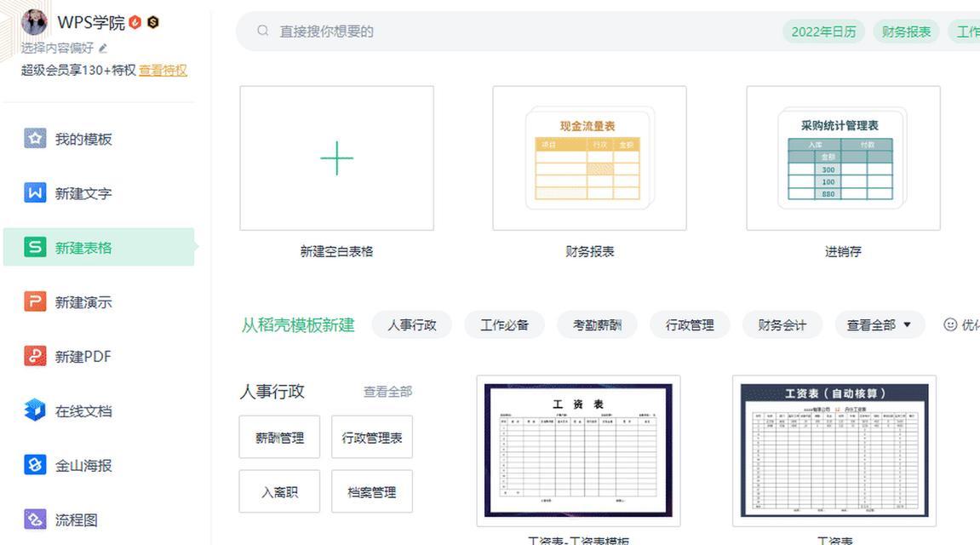
Task: Select the 工作必备 category tab
Action: point(504,325)
